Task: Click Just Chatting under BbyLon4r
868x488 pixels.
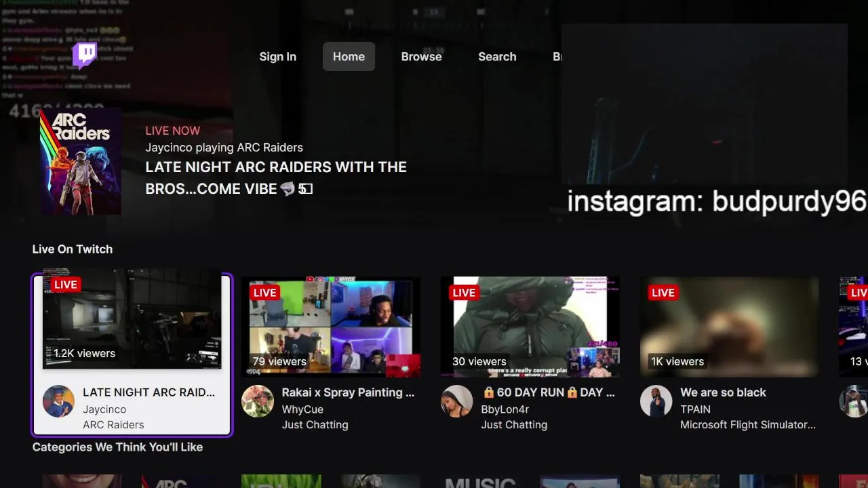Action: (514, 425)
